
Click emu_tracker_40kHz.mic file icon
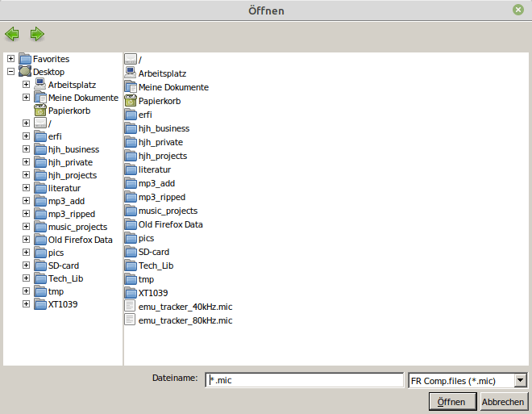(130, 307)
